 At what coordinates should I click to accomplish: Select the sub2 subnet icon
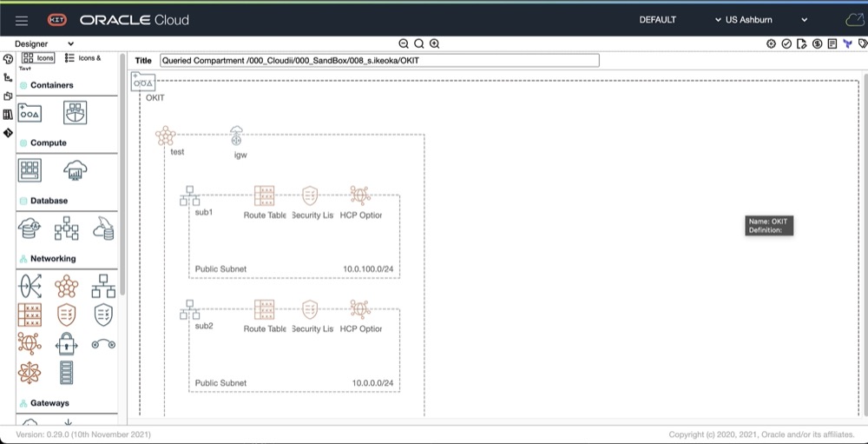[190, 310]
